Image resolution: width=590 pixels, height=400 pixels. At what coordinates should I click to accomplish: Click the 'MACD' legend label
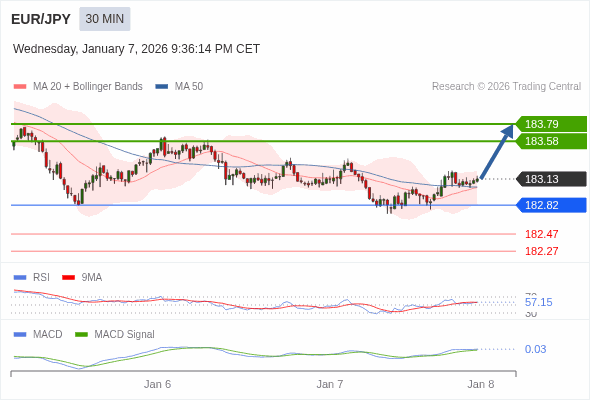point(47,334)
